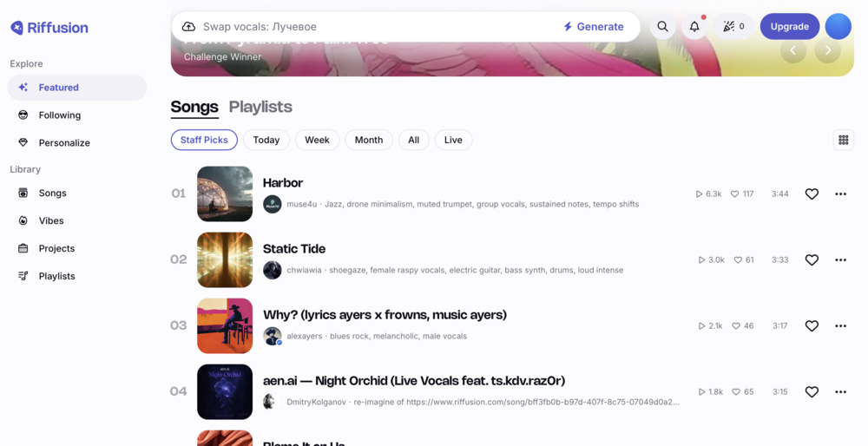
Task: Switch to the Playlists tab heading
Action: pos(260,107)
